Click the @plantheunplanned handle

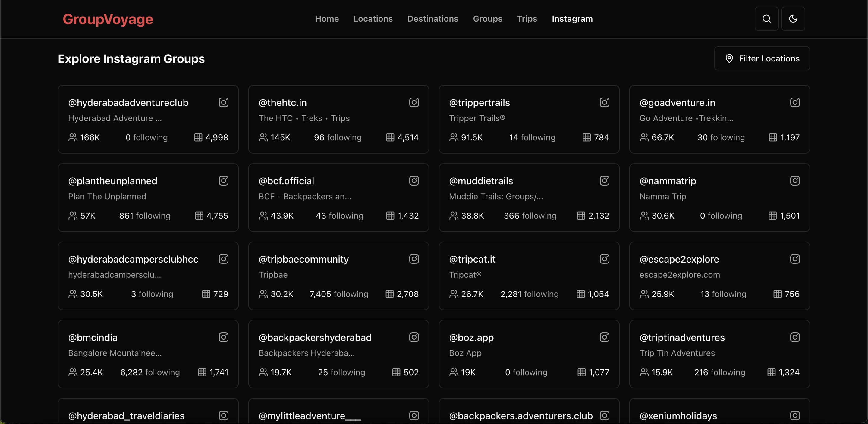click(x=112, y=181)
